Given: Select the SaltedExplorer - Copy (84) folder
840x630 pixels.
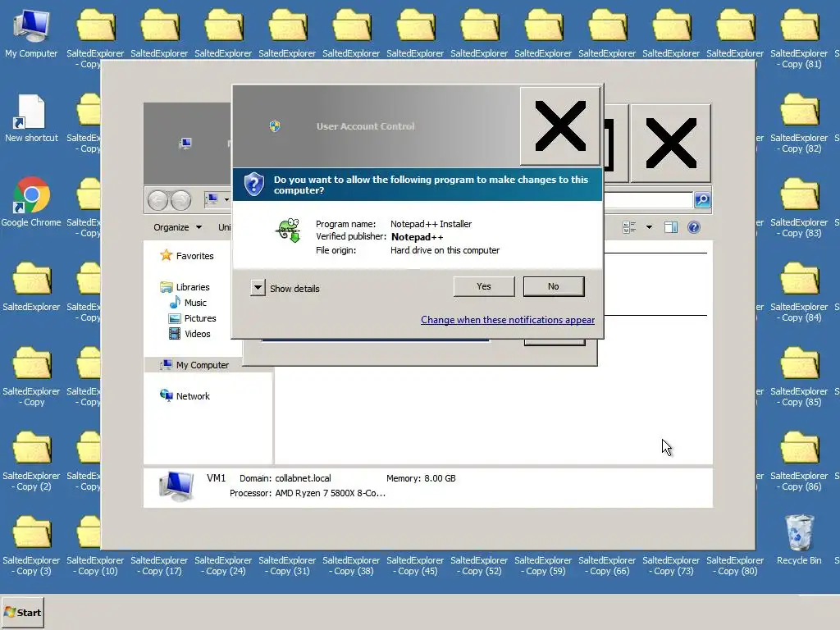Looking at the screenshot, I should 799,293.
